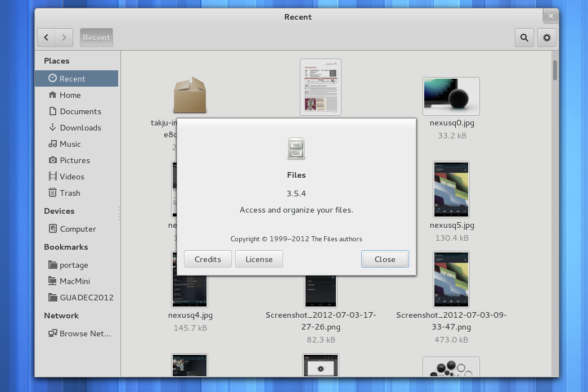Click the forward navigation arrow
This screenshot has height=392, width=588.
(x=64, y=38)
